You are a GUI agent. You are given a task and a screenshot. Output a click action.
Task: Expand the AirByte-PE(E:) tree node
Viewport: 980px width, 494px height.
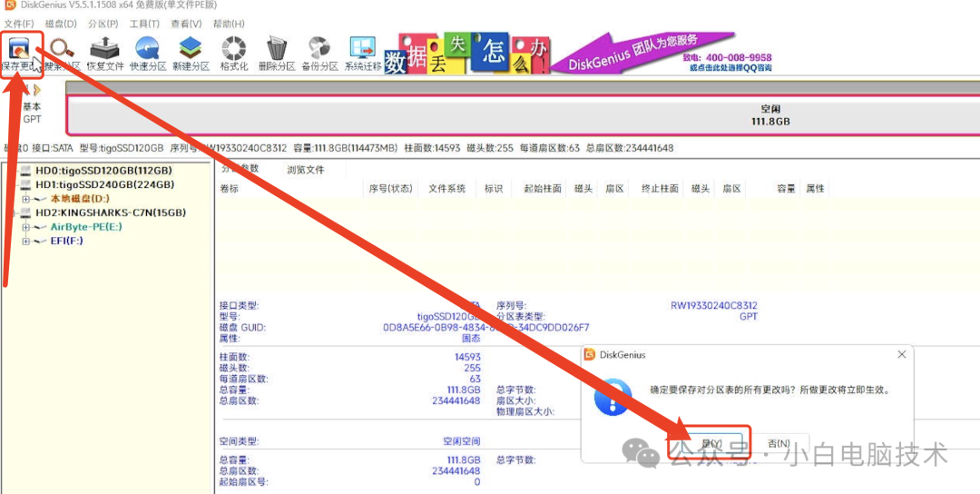click(25, 227)
